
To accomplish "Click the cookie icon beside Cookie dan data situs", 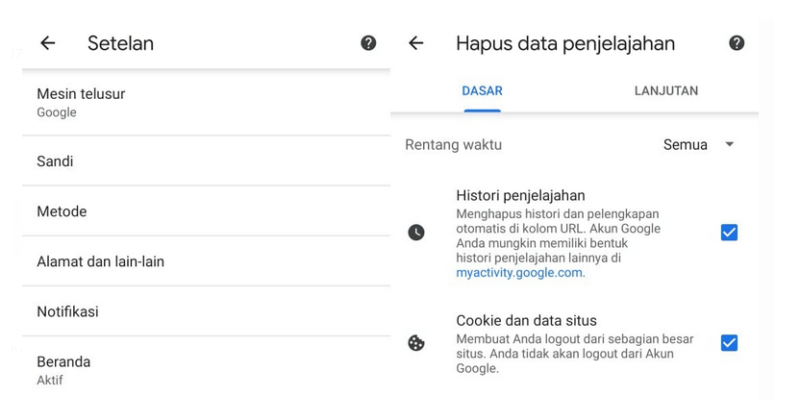I will (x=416, y=343).
